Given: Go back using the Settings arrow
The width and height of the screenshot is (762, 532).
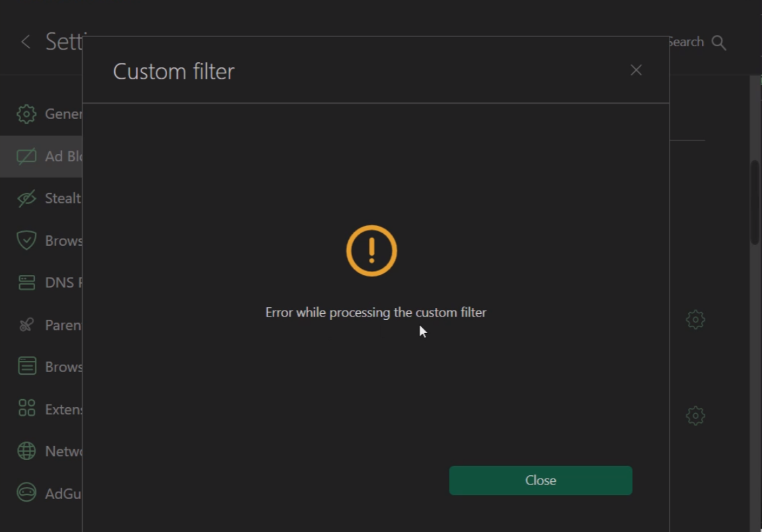Looking at the screenshot, I should coord(26,42).
